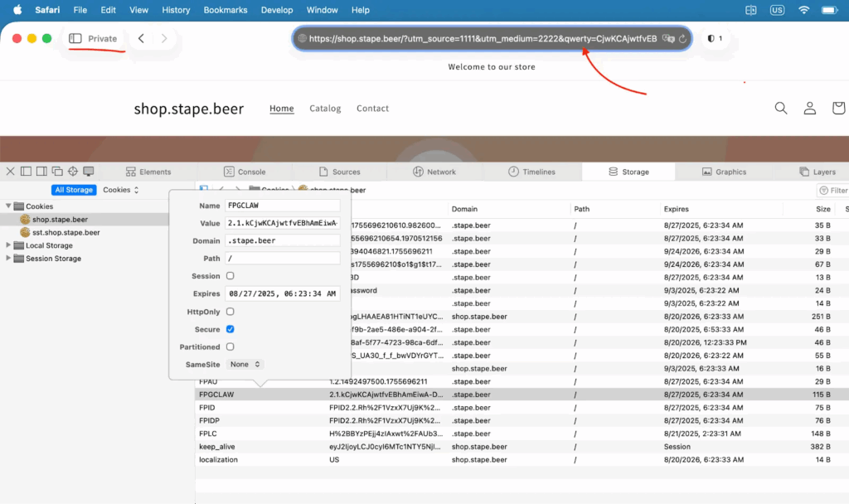Open the account login person icon
Viewport: 849px width, 504px height.
point(809,108)
